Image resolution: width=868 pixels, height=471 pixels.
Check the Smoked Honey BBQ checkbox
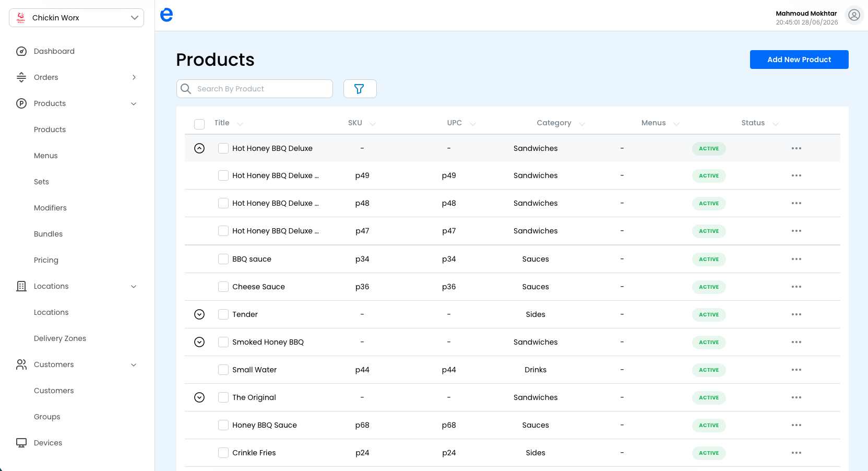coord(223,342)
